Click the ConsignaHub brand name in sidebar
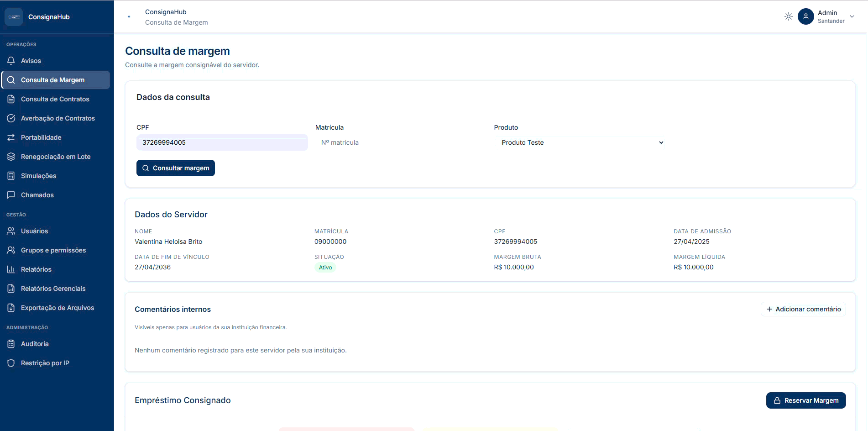868x431 pixels. point(49,17)
